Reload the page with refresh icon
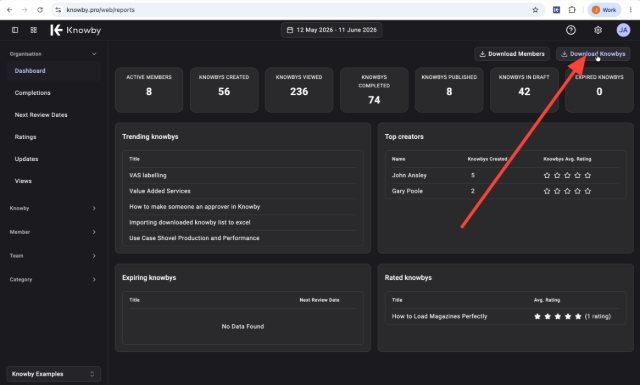This screenshot has width=640, height=385. (40, 10)
